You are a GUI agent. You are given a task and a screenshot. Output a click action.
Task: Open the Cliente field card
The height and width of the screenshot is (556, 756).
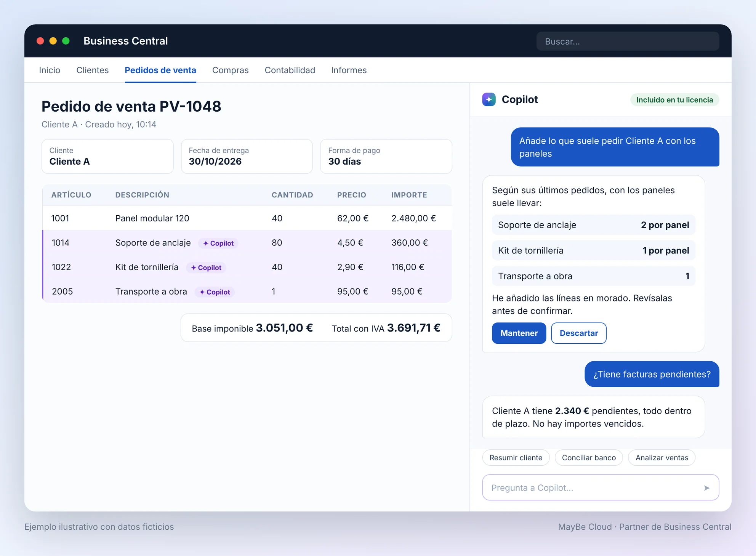(107, 156)
